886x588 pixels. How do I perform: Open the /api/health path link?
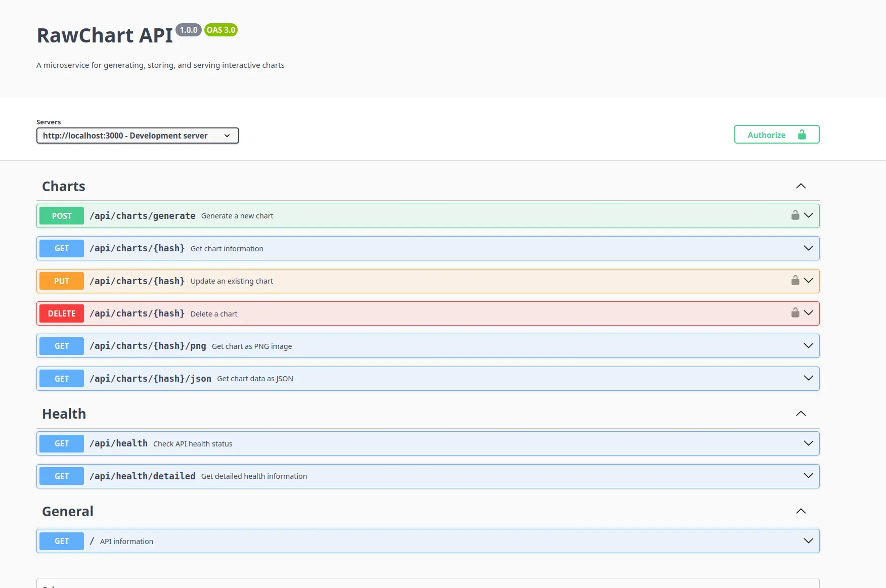click(118, 443)
